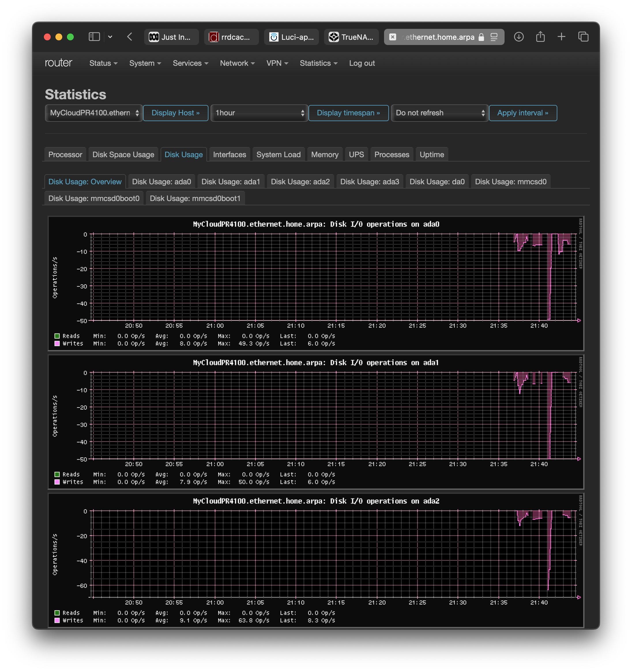This screenshot has height=672, width=632.
Task: Select Disk Usage: ada2 subtab
Action: point(300,181)
